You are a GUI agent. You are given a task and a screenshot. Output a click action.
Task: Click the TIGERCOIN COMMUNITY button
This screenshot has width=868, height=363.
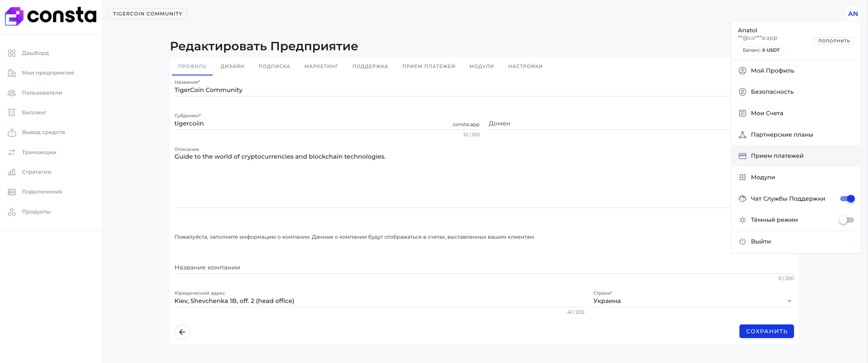pyautogui.click(x=148, y=14)
